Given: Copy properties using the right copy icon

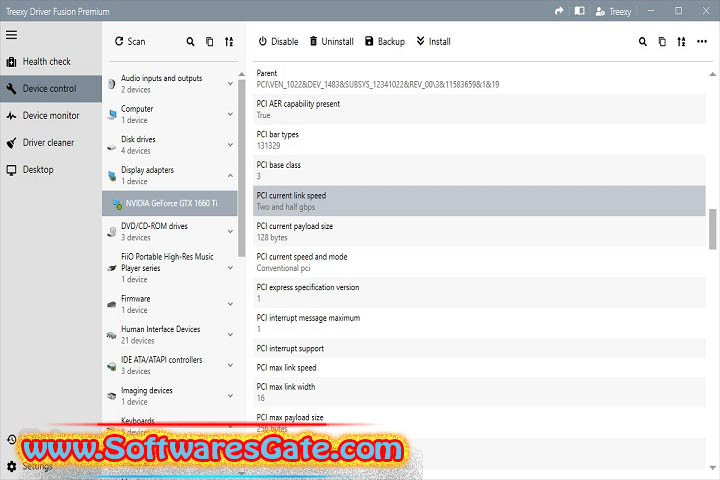Looking at the screenshot, I should pos(662,42).
